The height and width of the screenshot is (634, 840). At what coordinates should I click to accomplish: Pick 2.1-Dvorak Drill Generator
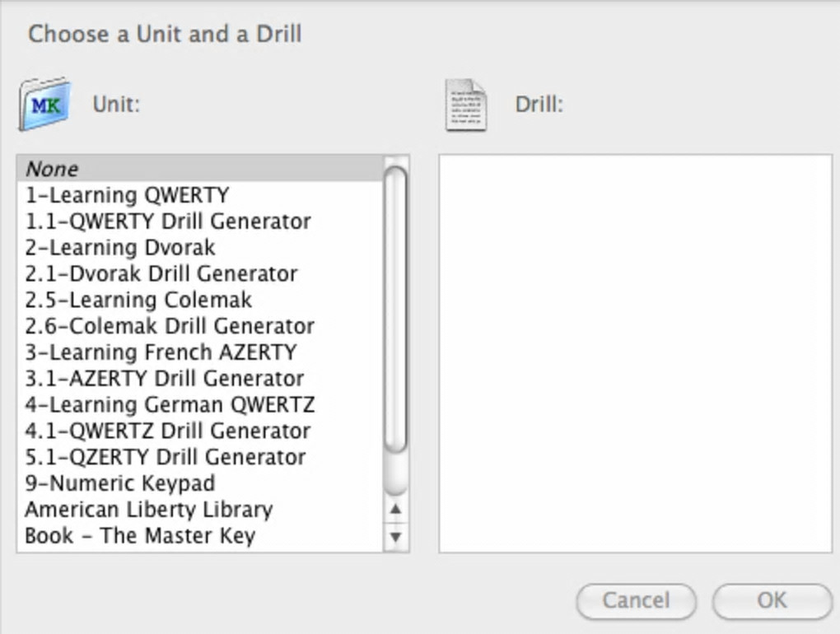coord(161,274)
